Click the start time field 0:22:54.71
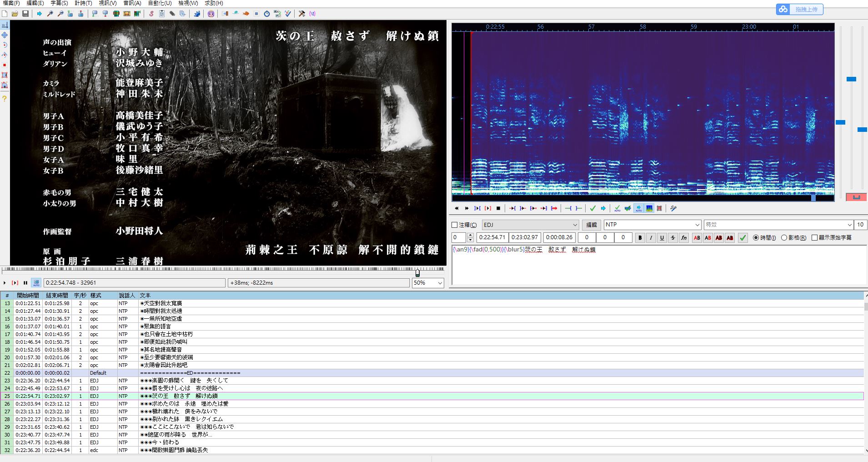 492,237
